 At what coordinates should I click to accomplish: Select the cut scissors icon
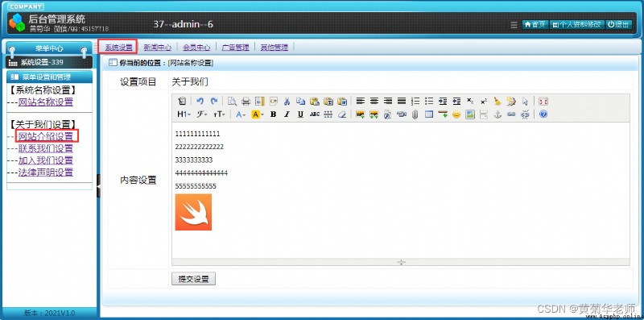tap(287, 102)
